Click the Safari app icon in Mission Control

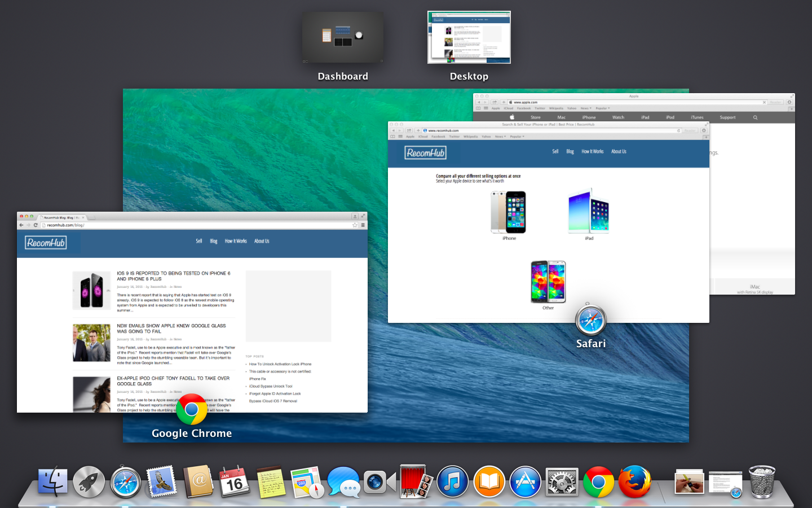click(590, 320)
